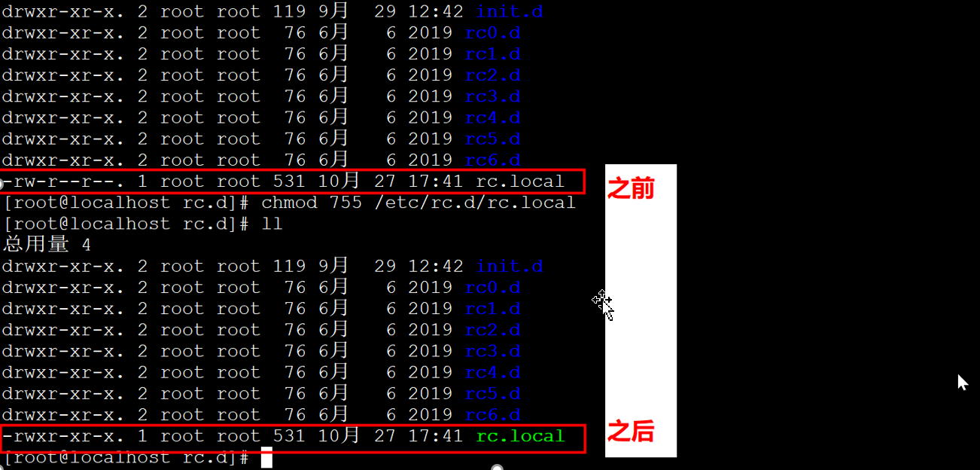Click the lower blue rc3.d directory
This screenshot has width=980, height=470.
[x=493, y=351]
